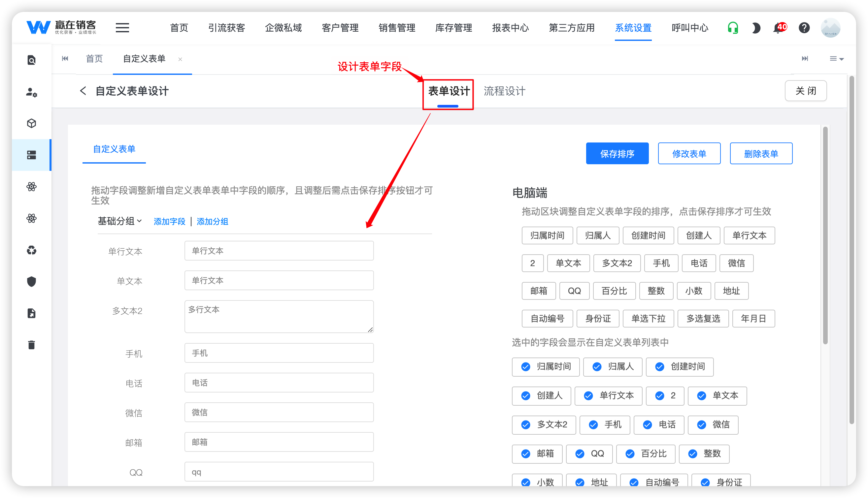Image resolution: width=868 pixels, height=498 pixels.
Task: Jump to first tab with skip-back icon
Action: (x=65, y=58)
